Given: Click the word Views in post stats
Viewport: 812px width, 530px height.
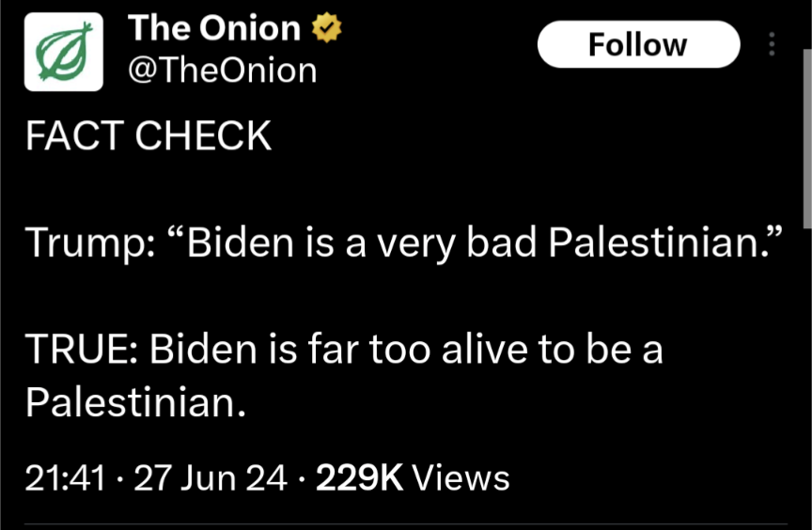Looking at the screenshot, I should click(461, 478).
